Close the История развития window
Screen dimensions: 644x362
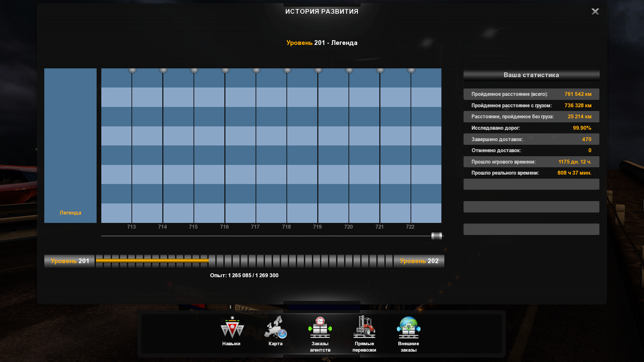click(595, 12)
